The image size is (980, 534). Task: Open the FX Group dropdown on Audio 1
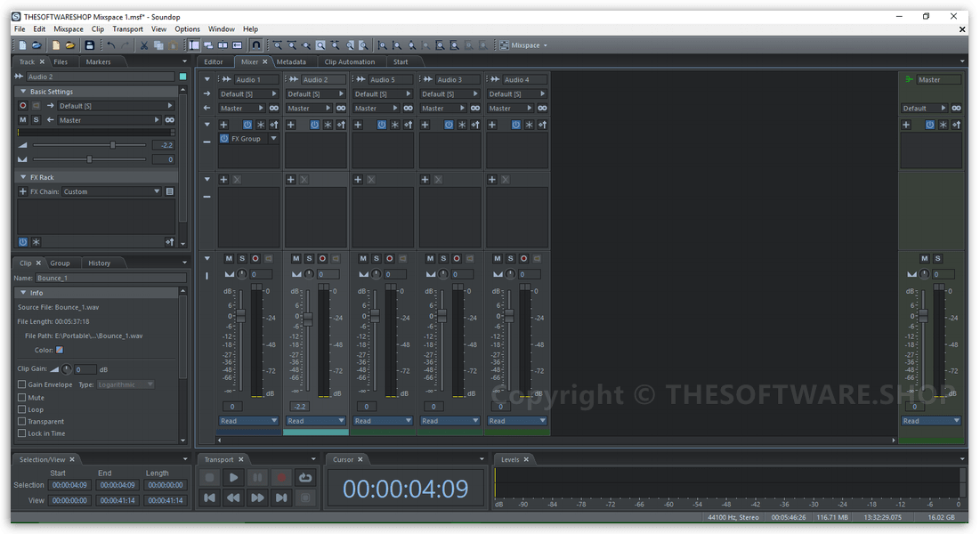coord(274,138)
